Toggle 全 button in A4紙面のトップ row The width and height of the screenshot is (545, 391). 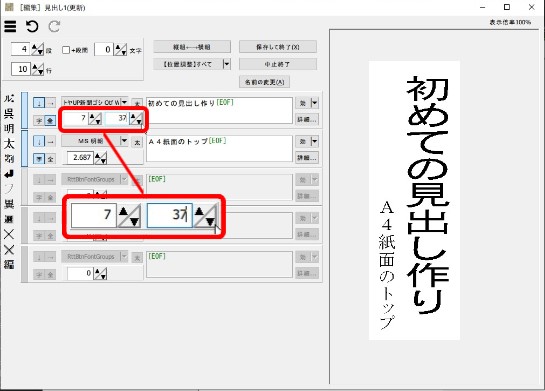point(50,159)
